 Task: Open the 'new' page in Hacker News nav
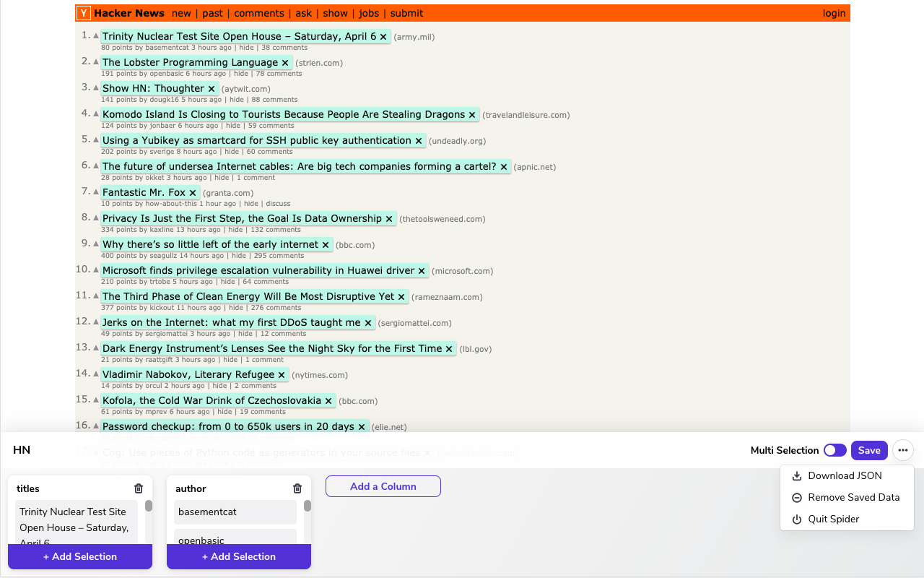(x=181, y=13)
